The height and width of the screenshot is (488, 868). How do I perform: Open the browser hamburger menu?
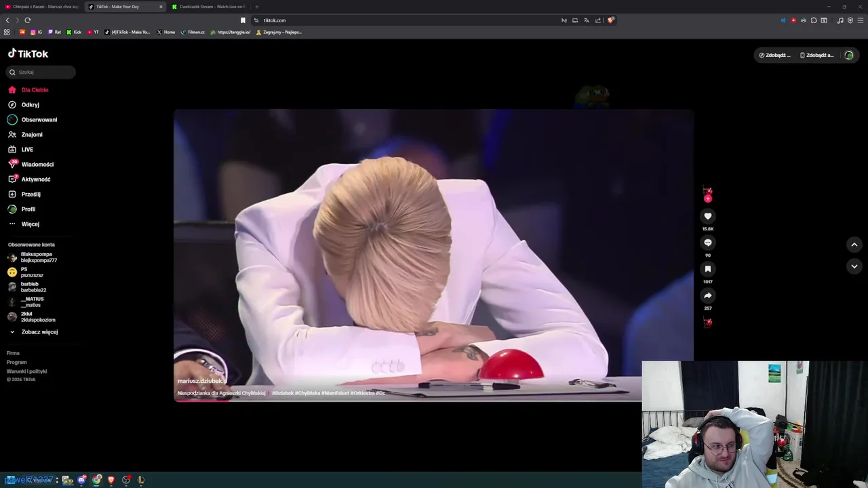point(861,20)
